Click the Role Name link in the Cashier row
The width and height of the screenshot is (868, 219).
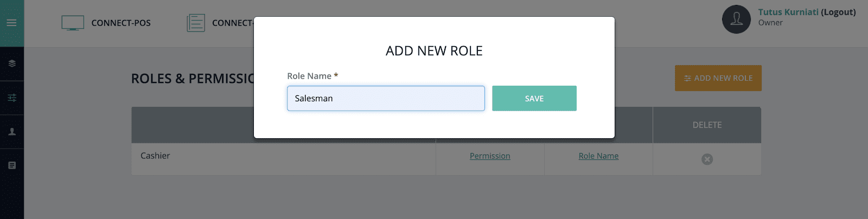click(x=598, y=156)
